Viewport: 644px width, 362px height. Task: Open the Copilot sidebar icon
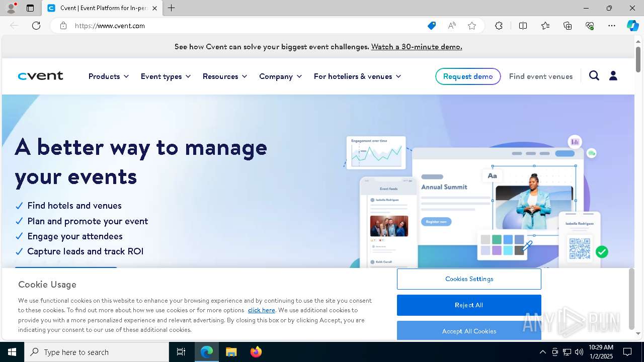pyautogui.click(x=633, y=26)
